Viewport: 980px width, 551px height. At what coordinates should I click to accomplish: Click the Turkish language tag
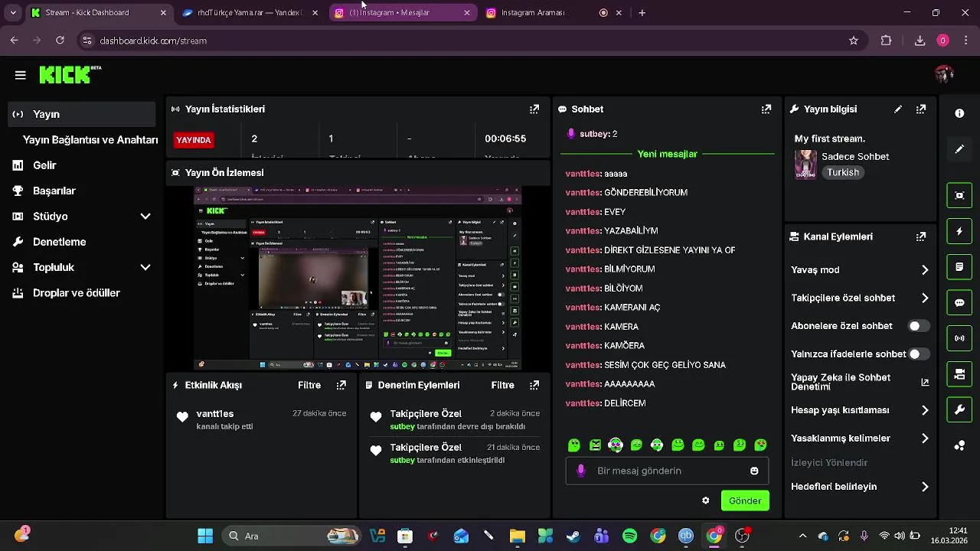843,173
